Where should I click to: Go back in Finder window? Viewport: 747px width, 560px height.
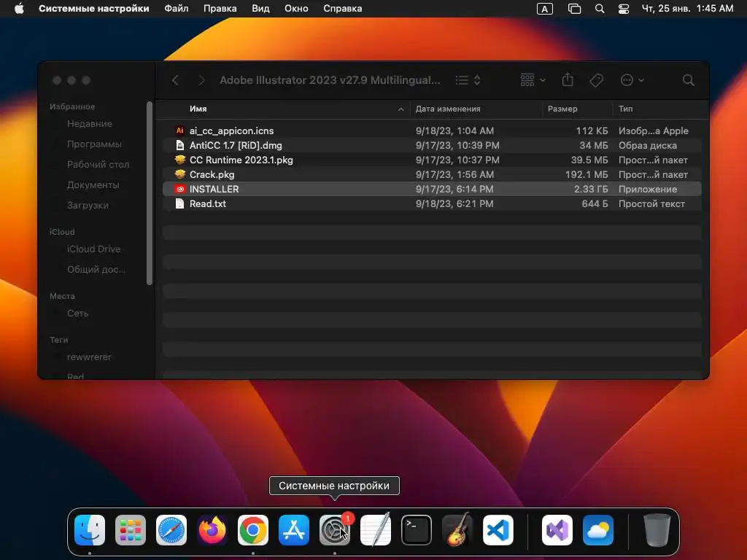[x=175, y=80]
